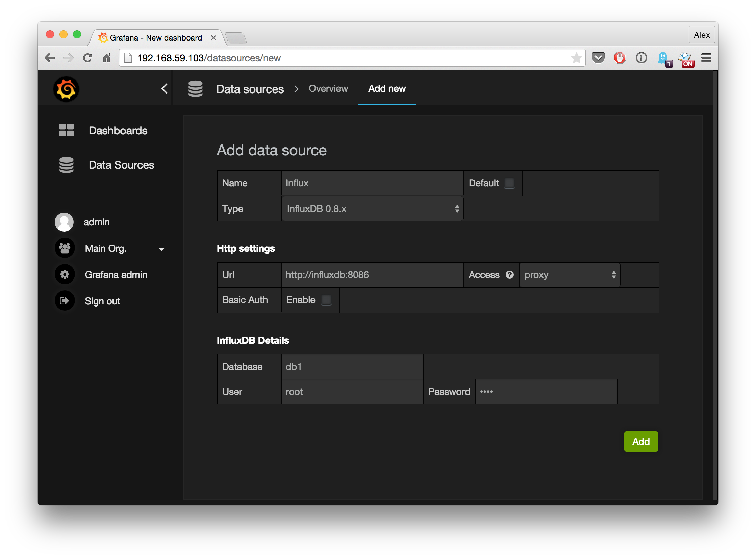Image resolution: width=756 pixels, height=559 pixels.
Task: Click the red stop-hand adblock extension icon
Action: pos(620,58)
